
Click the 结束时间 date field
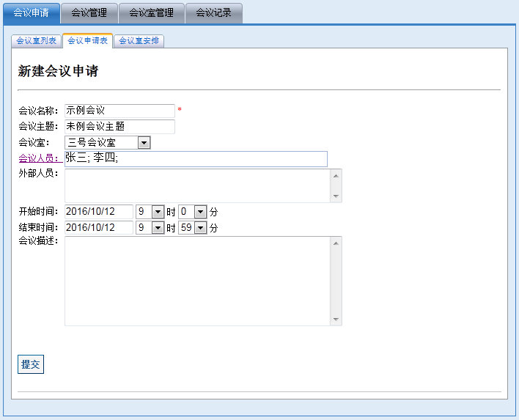click(x=99, y=228)
